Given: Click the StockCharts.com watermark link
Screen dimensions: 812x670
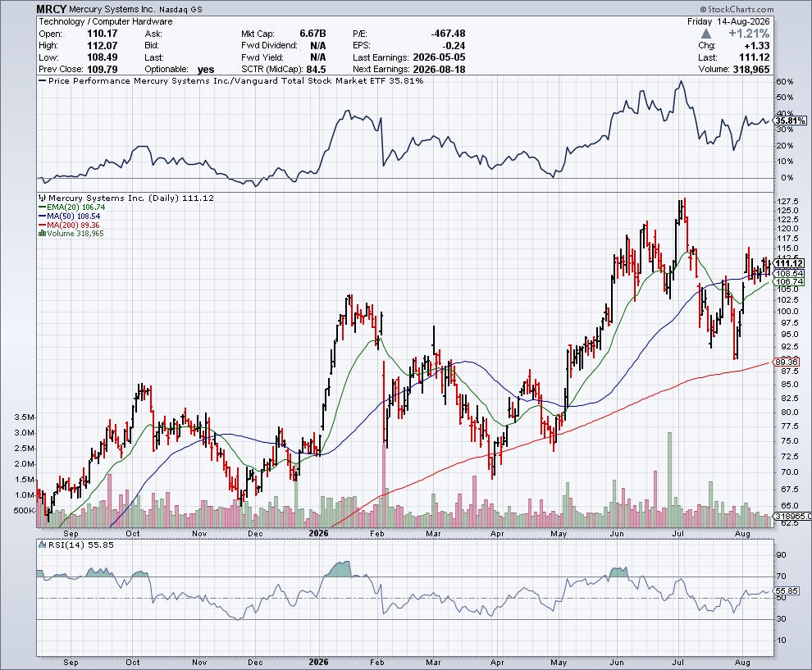Looking at the screenshot, I should [x=737, y=9].
